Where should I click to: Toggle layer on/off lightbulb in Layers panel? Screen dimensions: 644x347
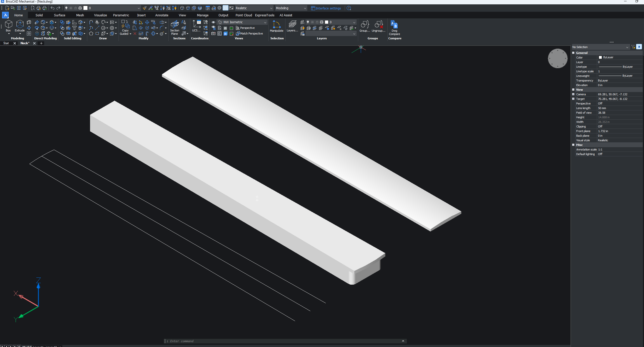click(308, 22)
